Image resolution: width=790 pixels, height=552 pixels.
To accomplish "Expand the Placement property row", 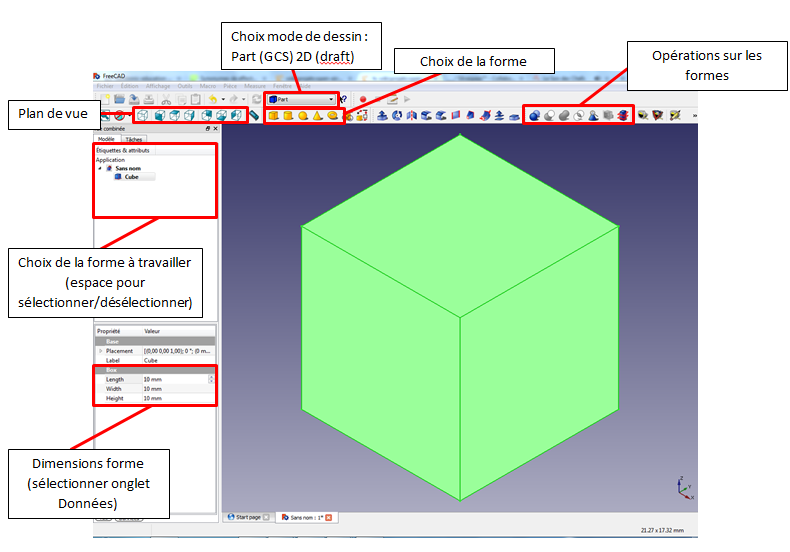I will (100, 351).
